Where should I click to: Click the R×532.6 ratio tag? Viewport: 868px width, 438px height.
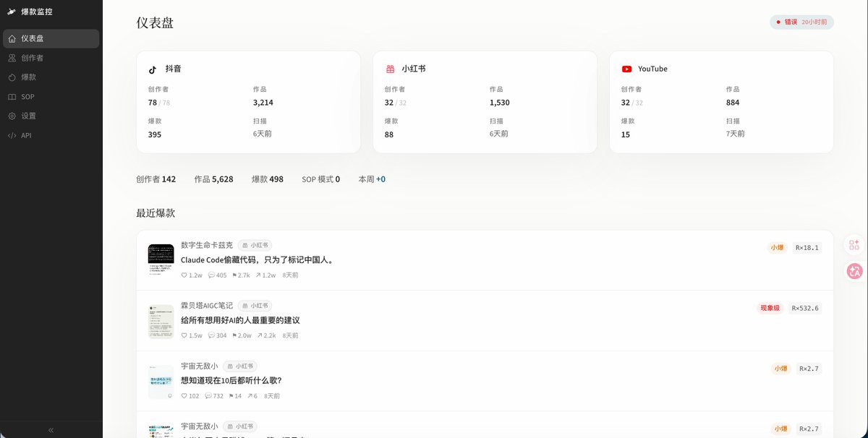805,308
